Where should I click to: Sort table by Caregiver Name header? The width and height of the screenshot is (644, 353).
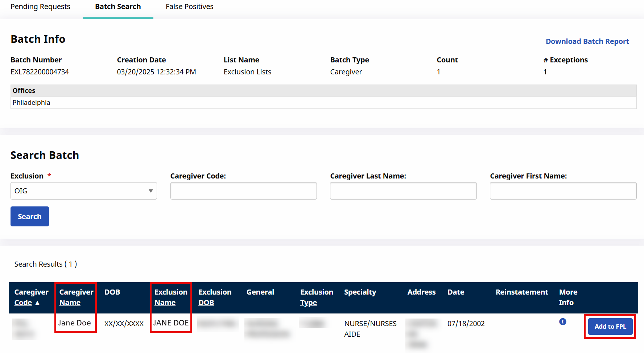(76, 297)
